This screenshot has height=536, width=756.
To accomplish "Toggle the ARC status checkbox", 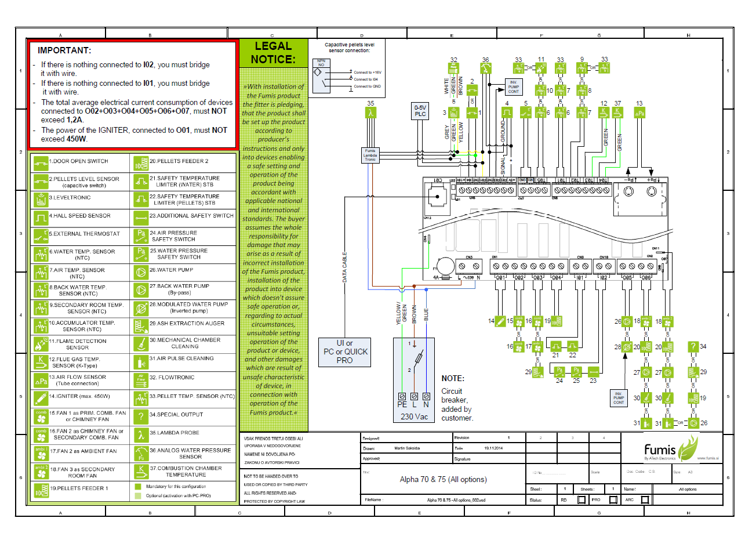I will [644, 499].
